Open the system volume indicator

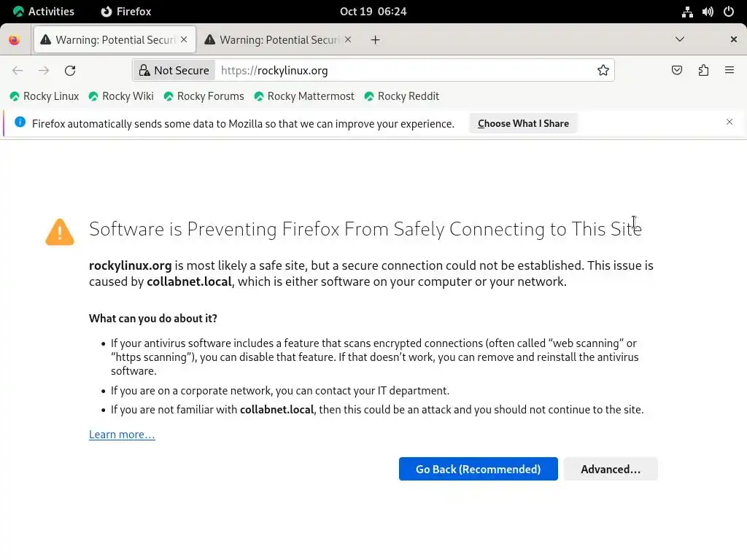[x=708, y=12]
